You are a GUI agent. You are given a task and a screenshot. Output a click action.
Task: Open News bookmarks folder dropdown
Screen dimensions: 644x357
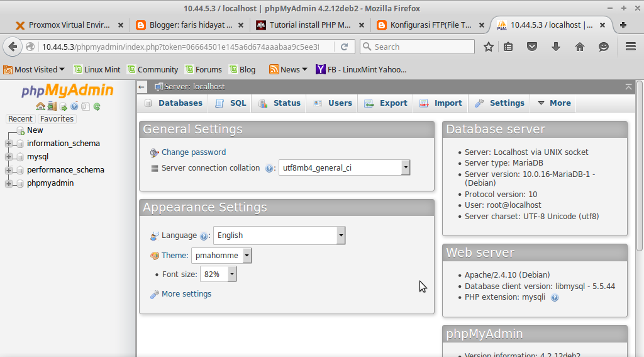[288, 69]
